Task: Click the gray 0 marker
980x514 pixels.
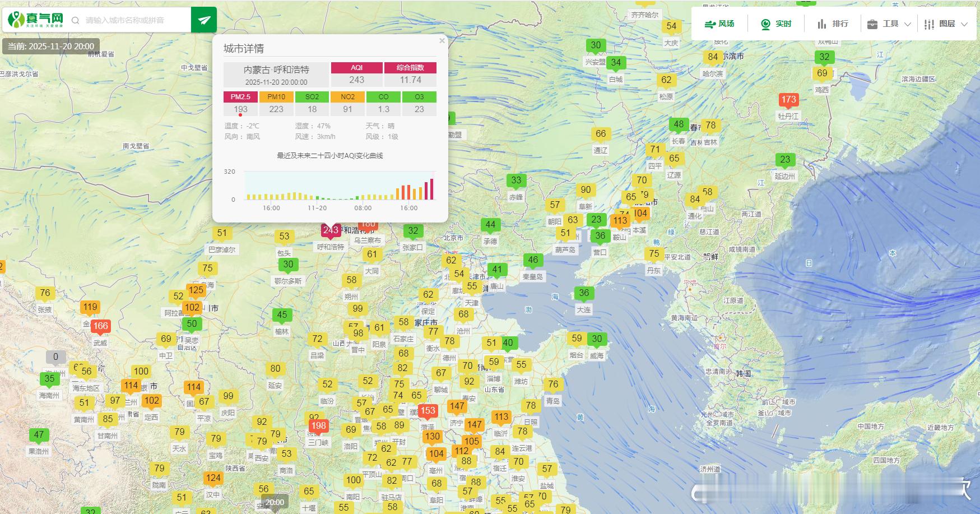Action: click(55, 357)
